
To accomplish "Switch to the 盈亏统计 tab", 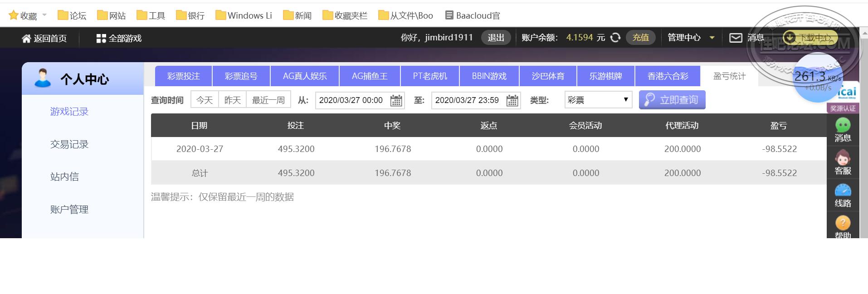I will click(x=729, y=76).
